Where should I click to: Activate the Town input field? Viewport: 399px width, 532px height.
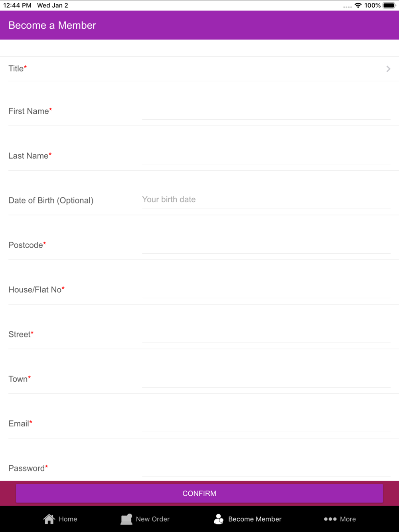coord(266,379)
